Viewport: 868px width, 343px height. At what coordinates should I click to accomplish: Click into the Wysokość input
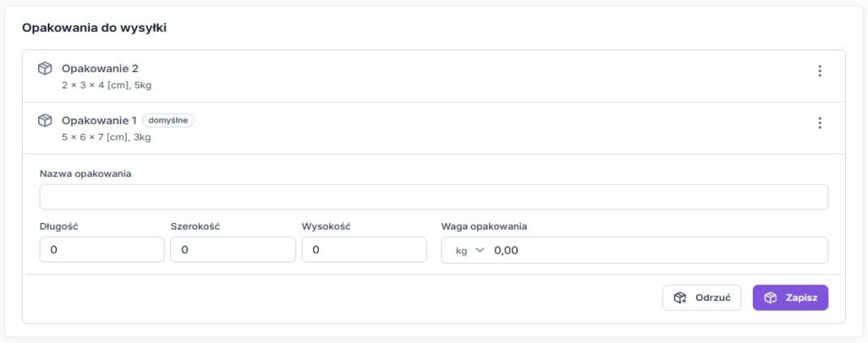point(363,250)
